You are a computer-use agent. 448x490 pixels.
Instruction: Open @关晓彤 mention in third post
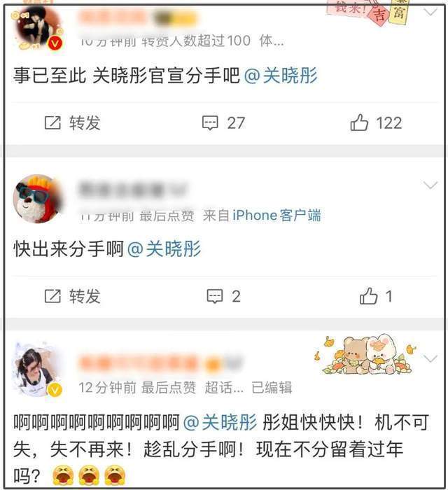(220, 422)
